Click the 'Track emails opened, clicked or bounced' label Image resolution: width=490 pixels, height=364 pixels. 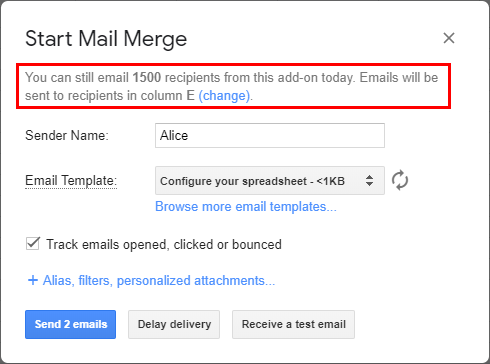pyautogui.click(x=164, y=244)
